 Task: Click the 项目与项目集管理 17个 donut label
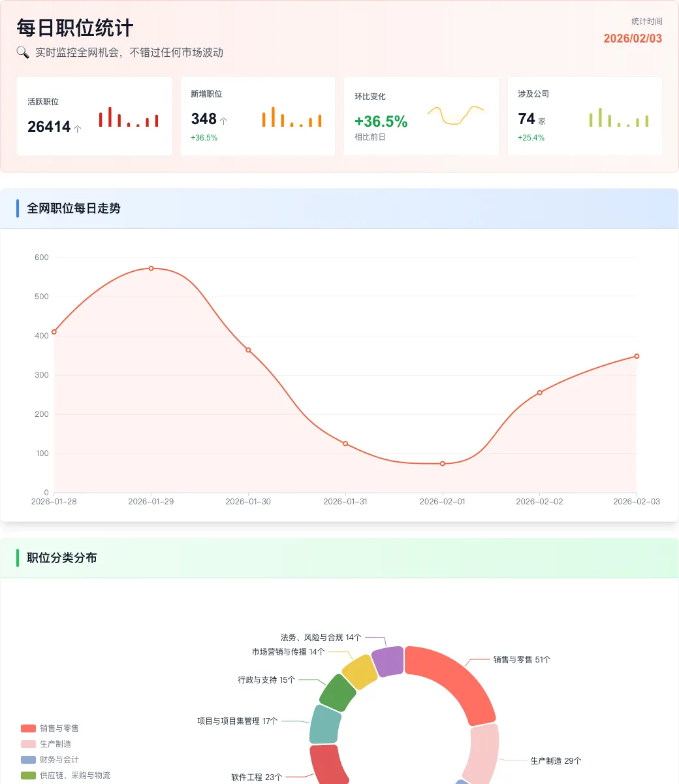coord(238,721)
